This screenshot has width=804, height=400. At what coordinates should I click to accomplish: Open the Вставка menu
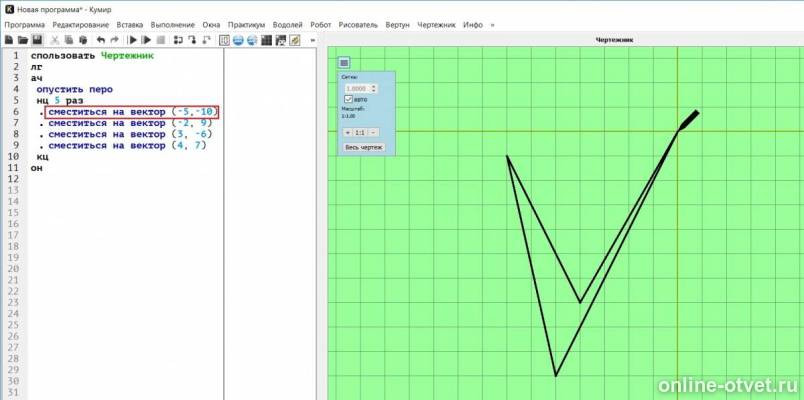pos(130,25)
